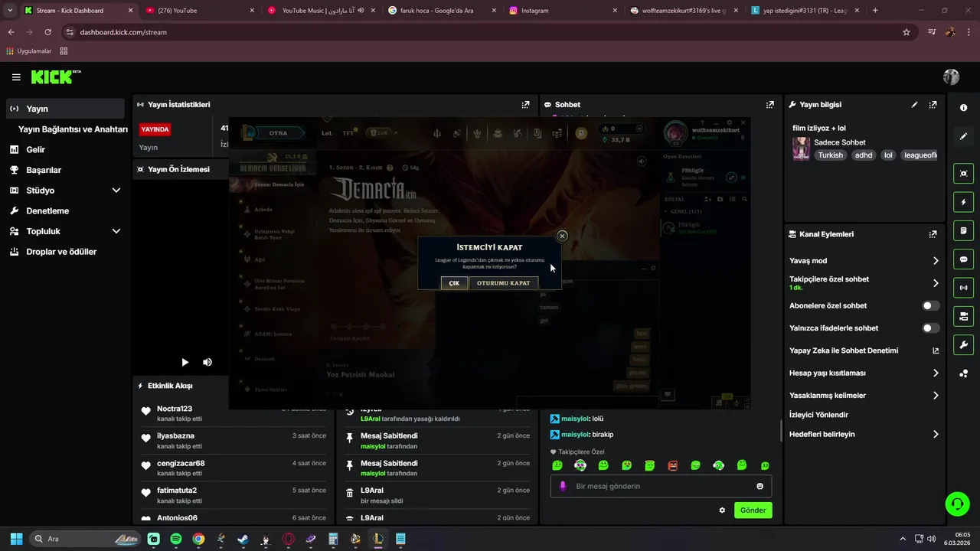980x551 pixels.
Task: Send the chat message with Gönder
Action: 753,510
